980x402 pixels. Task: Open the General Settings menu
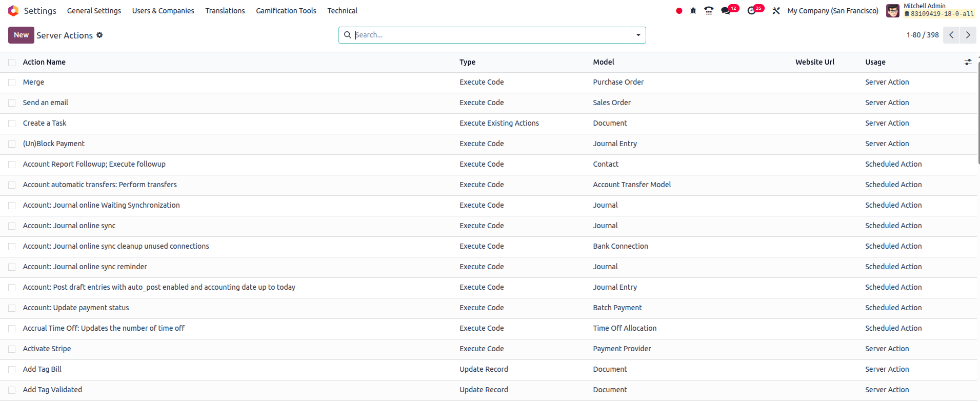pos(94,11)
